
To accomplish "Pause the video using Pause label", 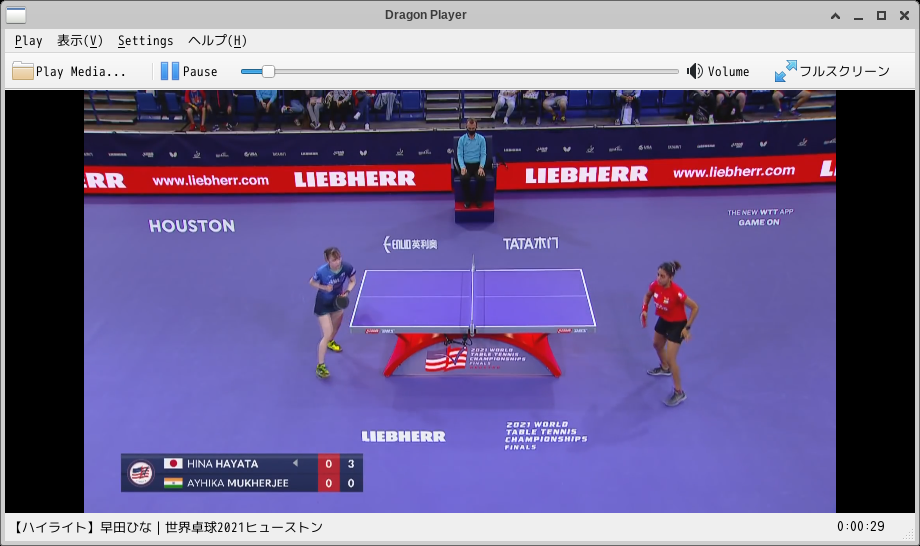I will 200,72.
